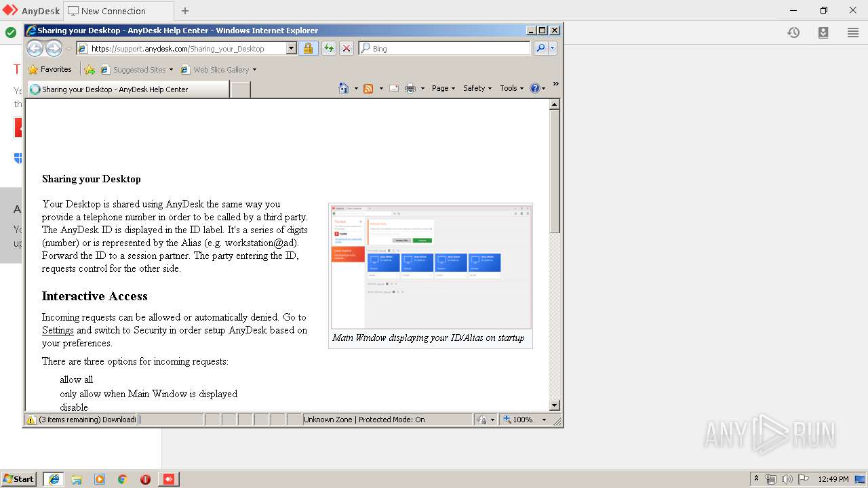The height and width of the screenshot is (488, 868).
Task: Click Unknown Zone Protected Mode status text
Action: (x=364, y=420)
